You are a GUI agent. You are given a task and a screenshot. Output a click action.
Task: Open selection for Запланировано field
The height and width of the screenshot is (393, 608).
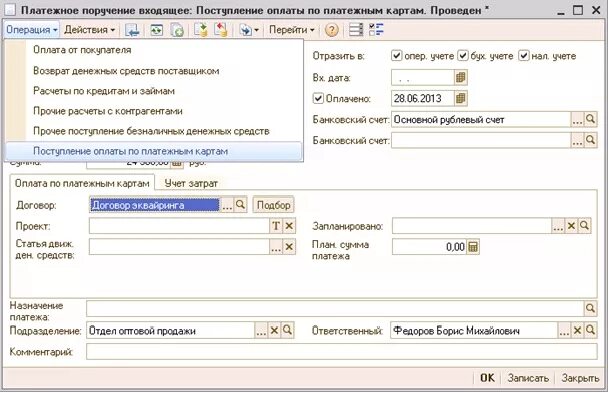558,226
